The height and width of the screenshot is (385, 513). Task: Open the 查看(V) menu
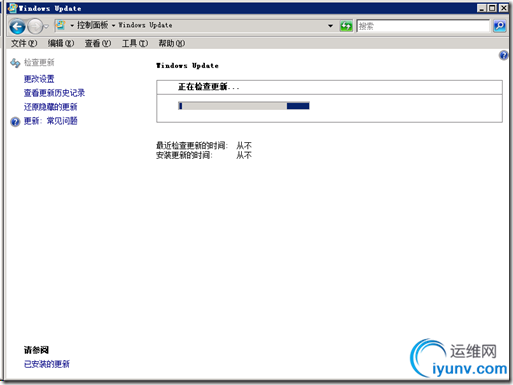coord(98,43)
